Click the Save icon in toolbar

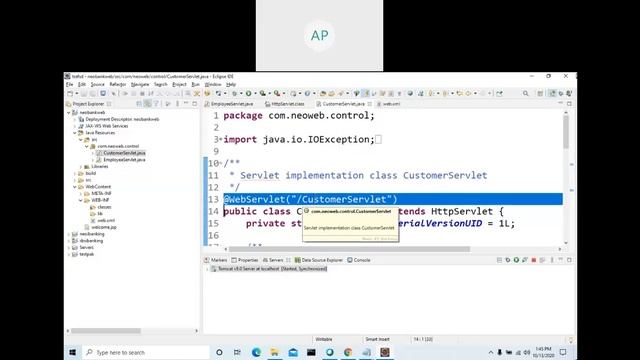84,93
